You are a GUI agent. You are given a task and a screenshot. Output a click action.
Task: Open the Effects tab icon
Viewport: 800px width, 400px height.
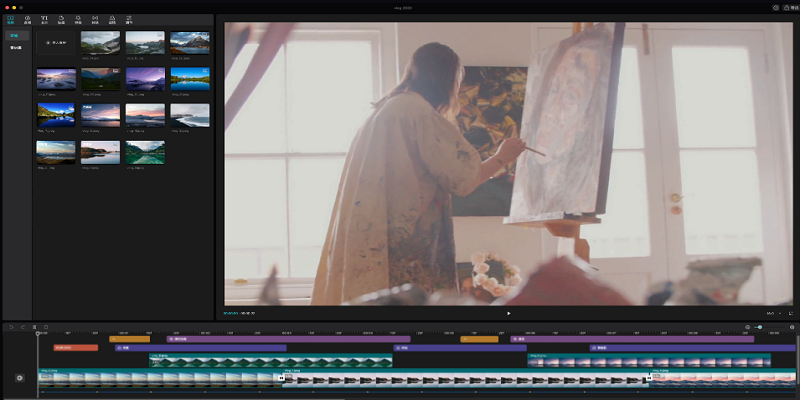(x=78, y=19)
